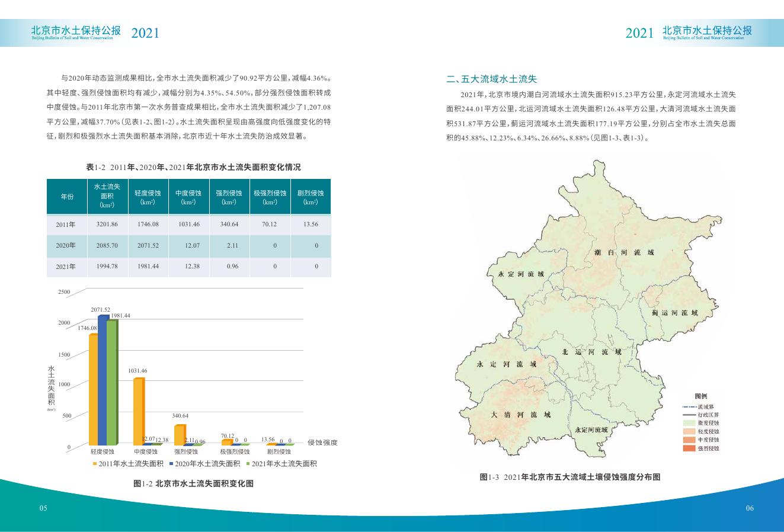Viewport: 784px width, 532px height.
Task: Click the 大清河流域 label on the map
Action: click(521, 415)
